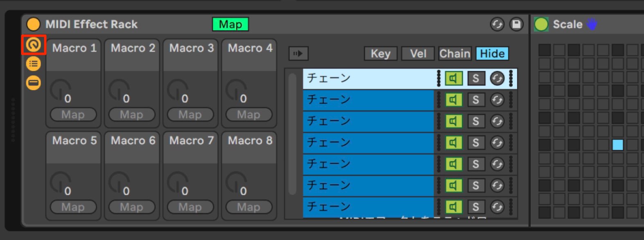Image resolution: width=644 pixels, height=240 pixels.
Task: Click Map button under Macro 7
Action: point(190,207)
